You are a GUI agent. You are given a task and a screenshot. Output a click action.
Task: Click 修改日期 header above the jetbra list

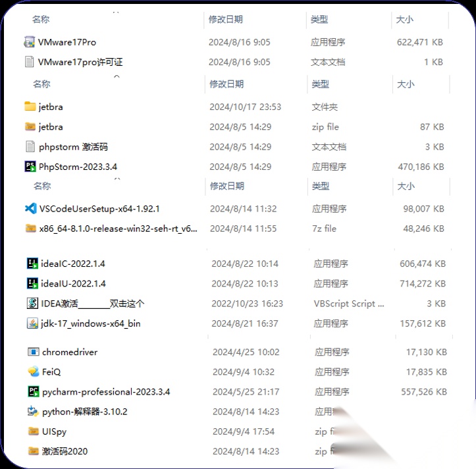pos(226,84)
